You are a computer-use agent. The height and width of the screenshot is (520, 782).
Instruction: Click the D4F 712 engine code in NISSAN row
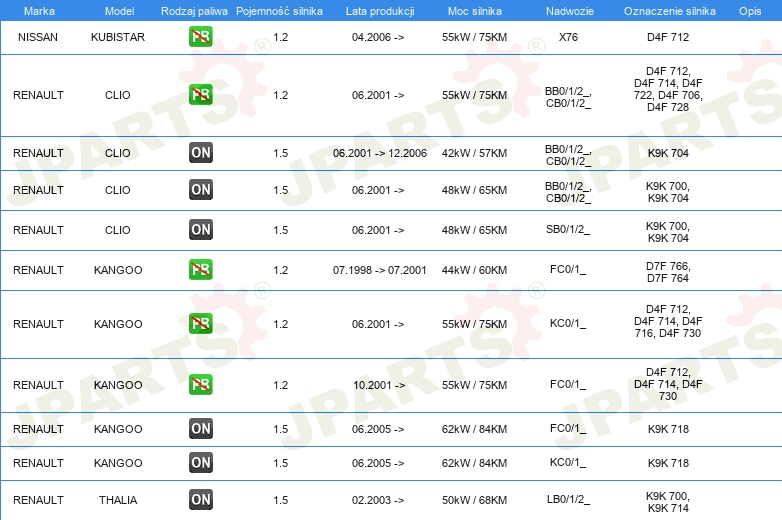point(668,37)
